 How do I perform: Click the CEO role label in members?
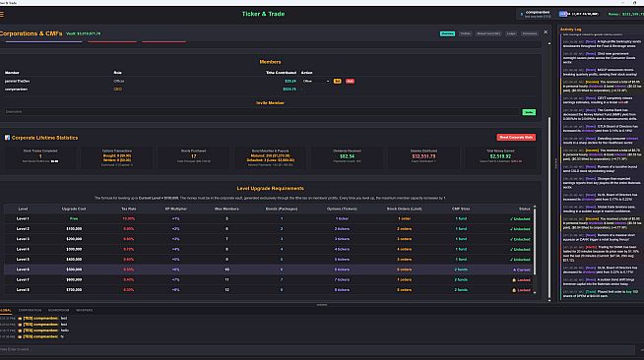coord(117,89)
